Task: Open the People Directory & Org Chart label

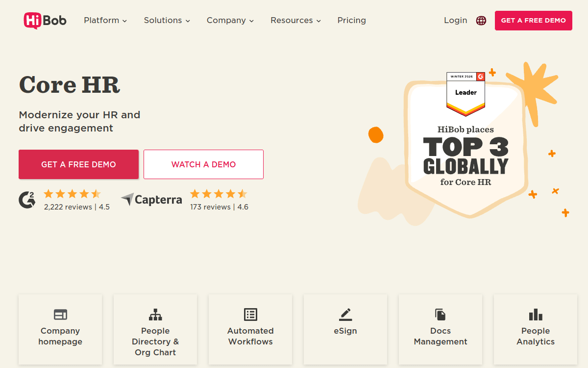Action: point(155,342)
